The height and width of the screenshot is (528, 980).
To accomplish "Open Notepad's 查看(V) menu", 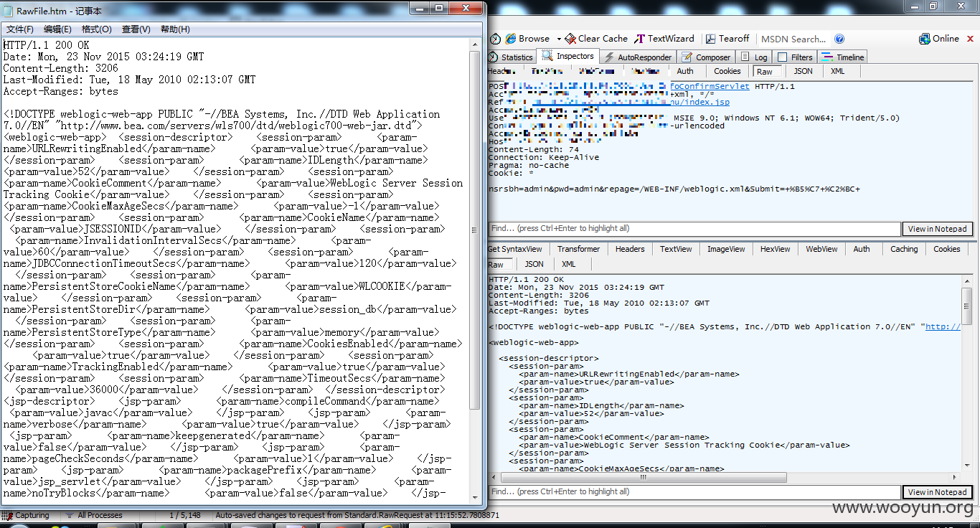I will (x=136, y=29).
